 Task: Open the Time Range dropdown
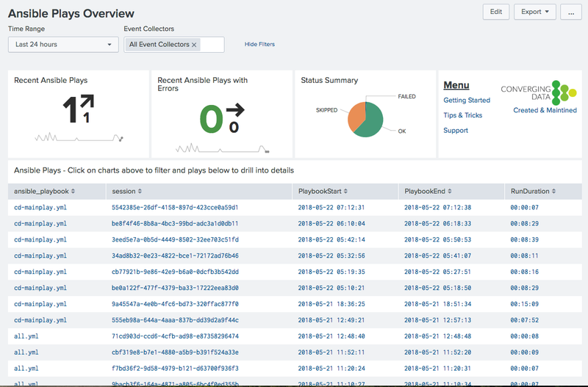63,44
